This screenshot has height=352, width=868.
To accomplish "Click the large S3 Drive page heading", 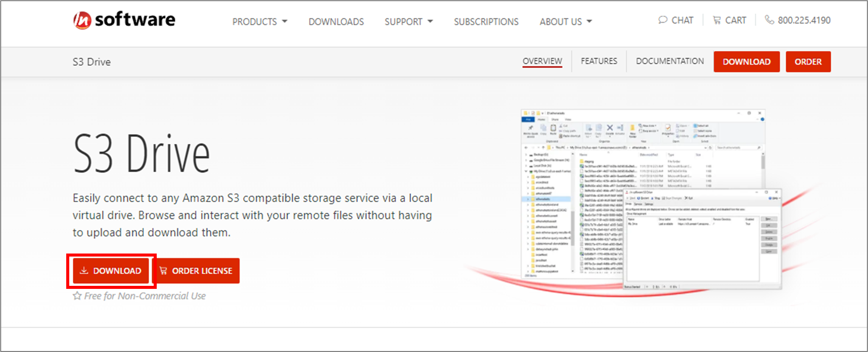I will pos(141,154).
